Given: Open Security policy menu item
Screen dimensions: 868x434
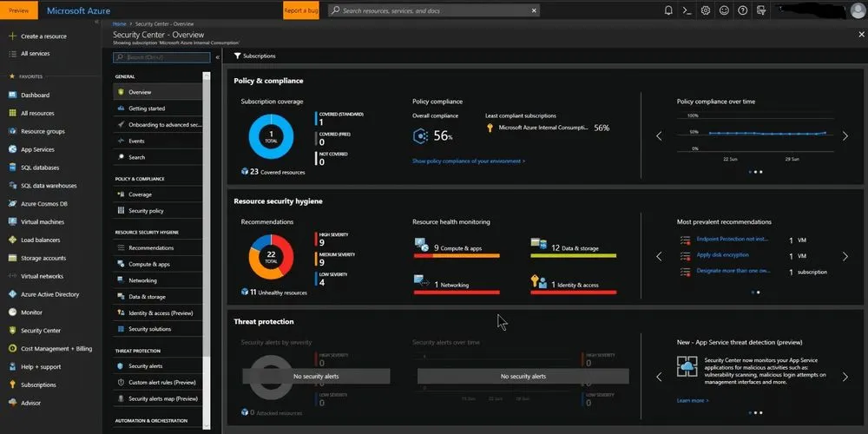Looking at the screenshot, I should [x=158, y=211].
